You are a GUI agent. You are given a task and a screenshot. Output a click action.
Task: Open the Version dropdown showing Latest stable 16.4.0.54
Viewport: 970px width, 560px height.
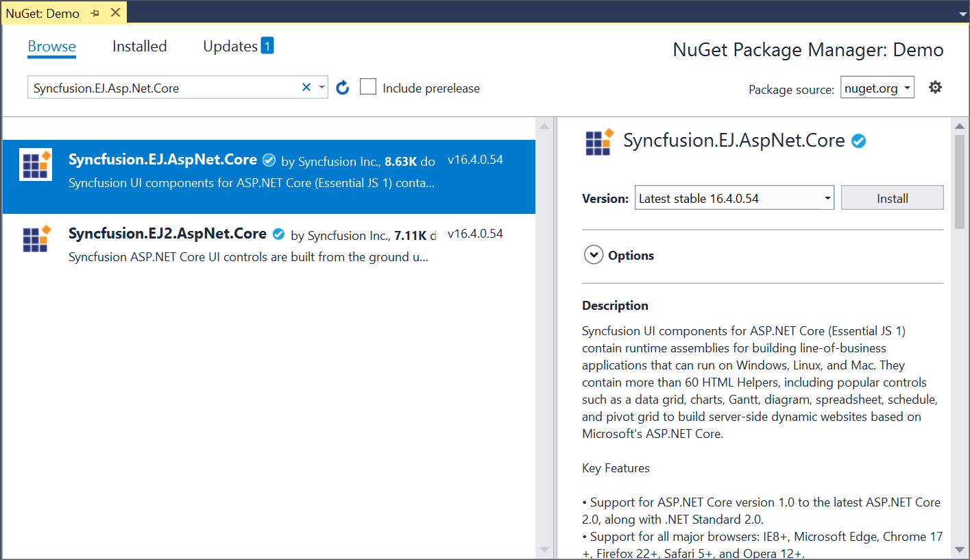[733, 198]
